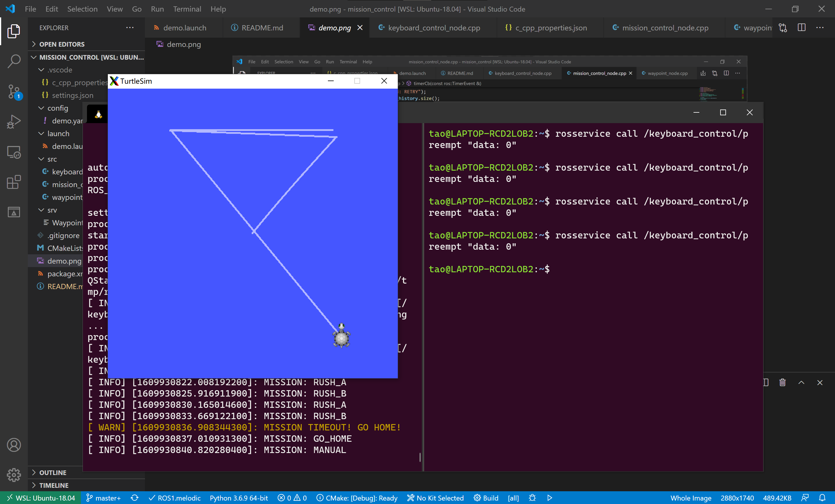Click the No Kit Selected button

pos(435,498)
